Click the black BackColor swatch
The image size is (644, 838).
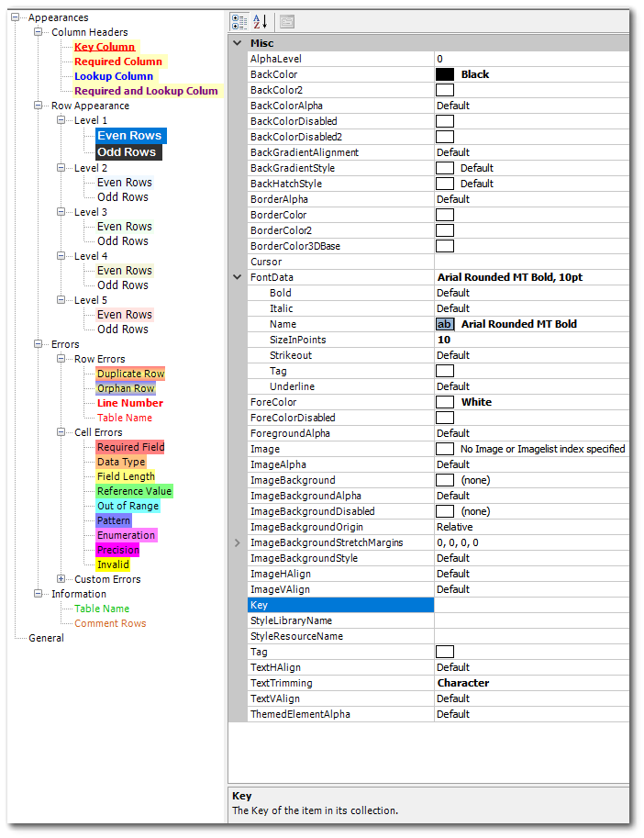(445, 74)
